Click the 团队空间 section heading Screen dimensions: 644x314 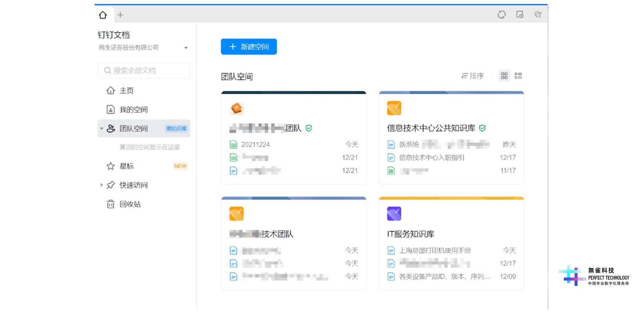(x=237, y=77)
